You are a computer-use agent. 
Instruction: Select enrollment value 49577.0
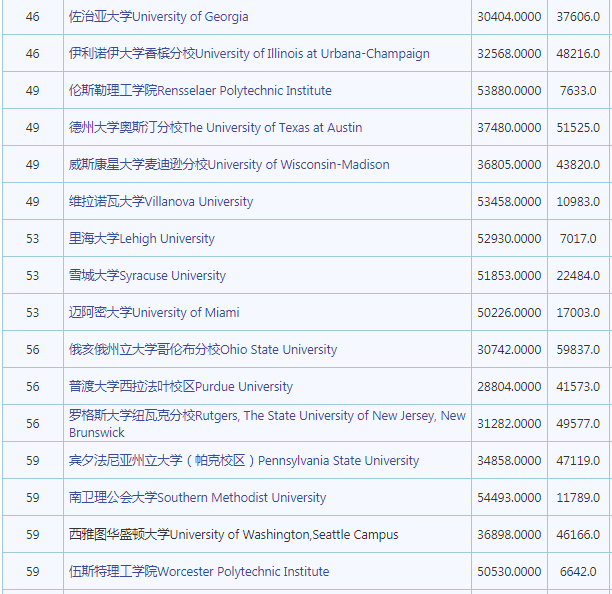coord(578,424)
